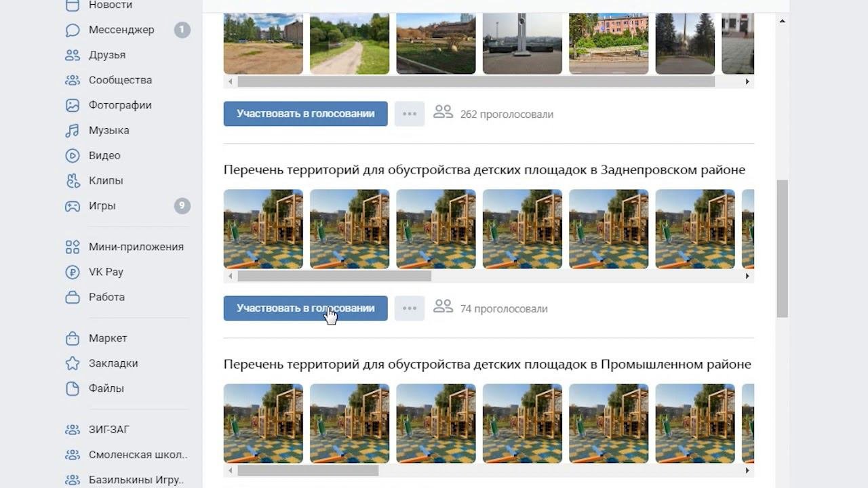The image size is (868, 488).
Task: Open the Игры gamepad icon
Action: pyautogui.click(x=73, y=205)
